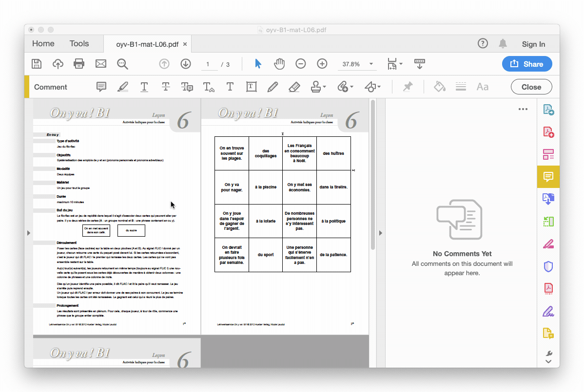Click the 'à la piscine' table cell

coord(266,187)
